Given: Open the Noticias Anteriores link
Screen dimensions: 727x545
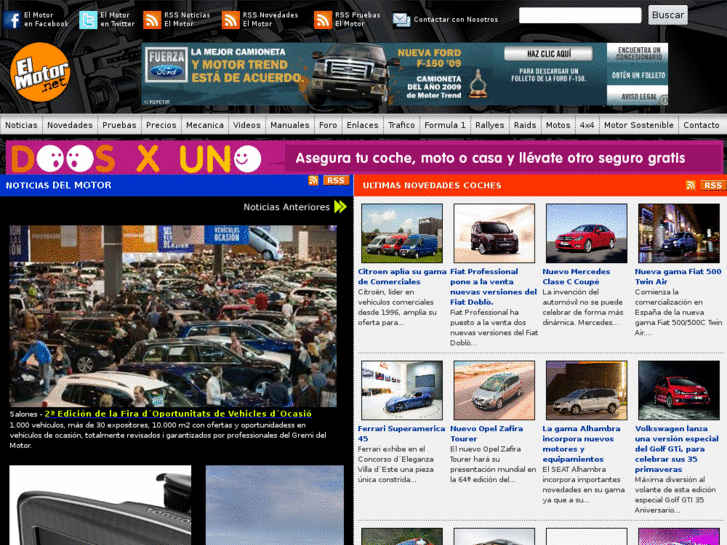Looking at the screenshot, I should point(287,207).
